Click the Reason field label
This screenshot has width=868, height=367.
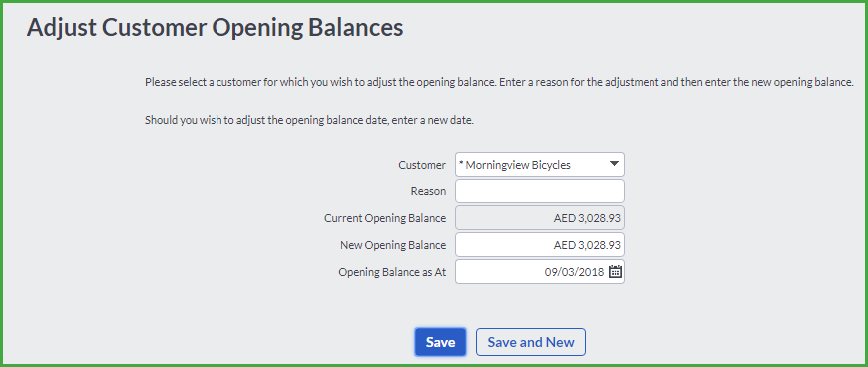coord(428,191)
